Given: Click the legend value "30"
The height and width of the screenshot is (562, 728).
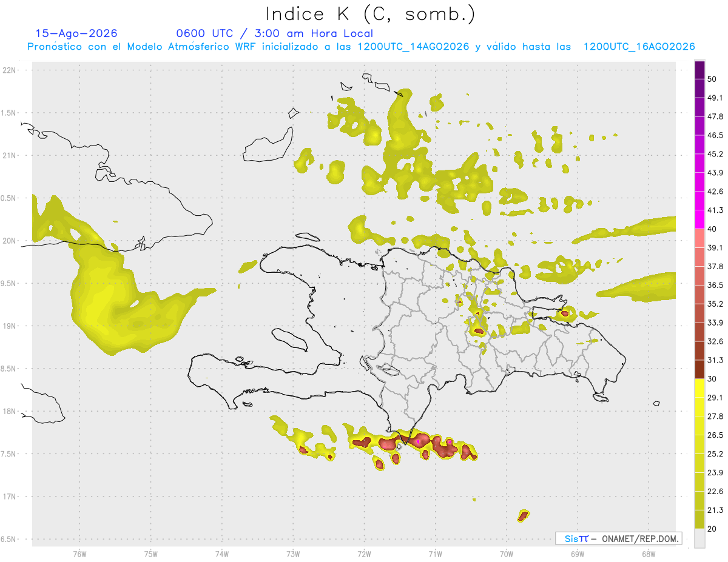Looking at the screenshot, I should click(x=712, y=379).
